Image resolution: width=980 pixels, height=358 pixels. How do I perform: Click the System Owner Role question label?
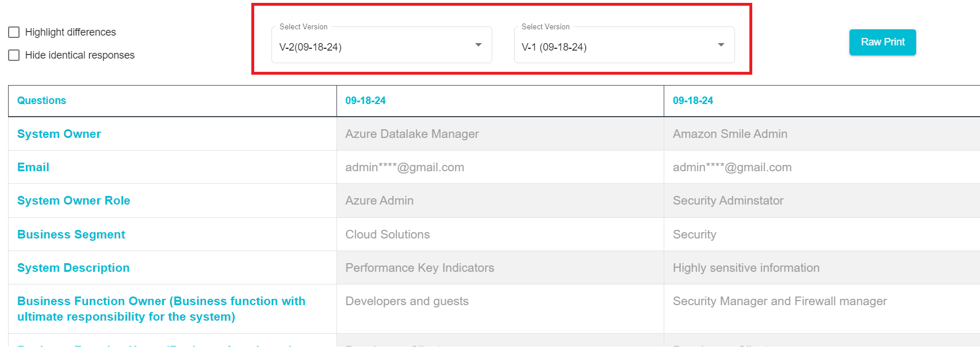74,201
